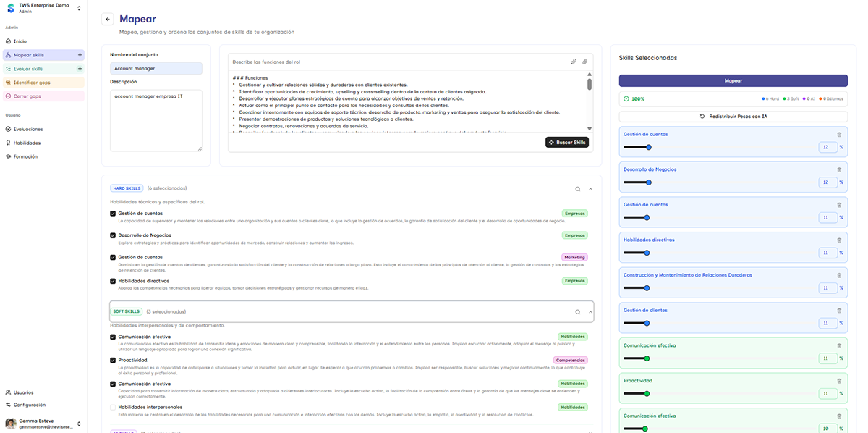
Task: Click the Nombre del conjunto input field
Action: (156, 68)
